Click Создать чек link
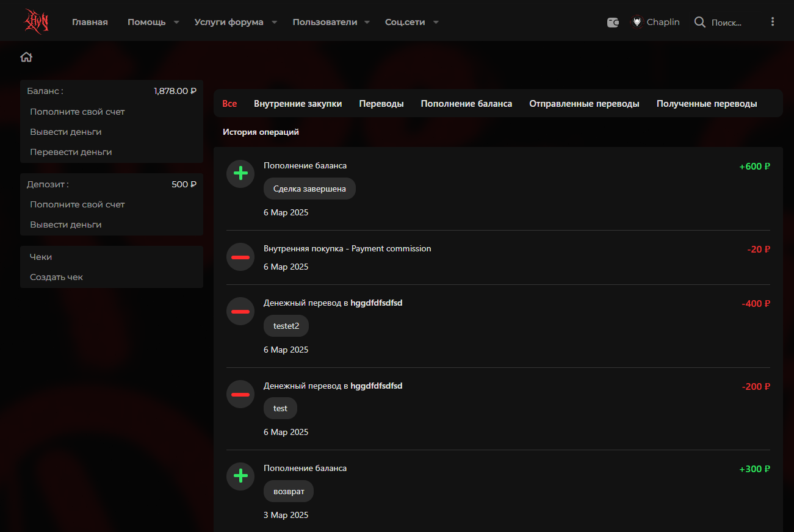This screenshot has width=794, height=532. point(56,277)
